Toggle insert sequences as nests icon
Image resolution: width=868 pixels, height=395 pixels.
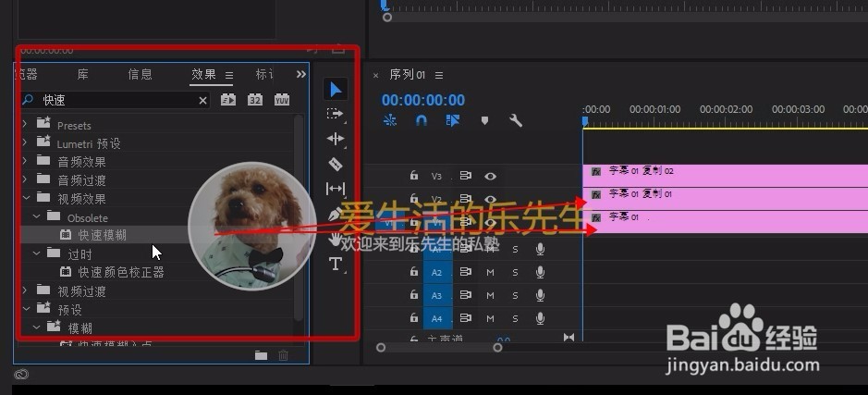[x=390, y=120]
